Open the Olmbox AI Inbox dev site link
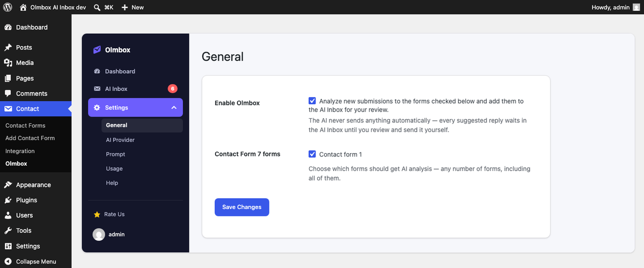Viewport: 644px width, 268px height. click(x=57, y=8)
